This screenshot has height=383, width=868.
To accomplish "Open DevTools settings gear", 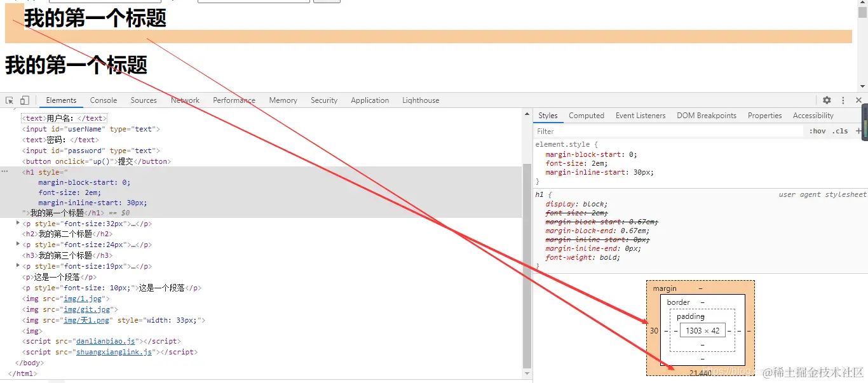I will pyautogui.click(x=827, y=100).
